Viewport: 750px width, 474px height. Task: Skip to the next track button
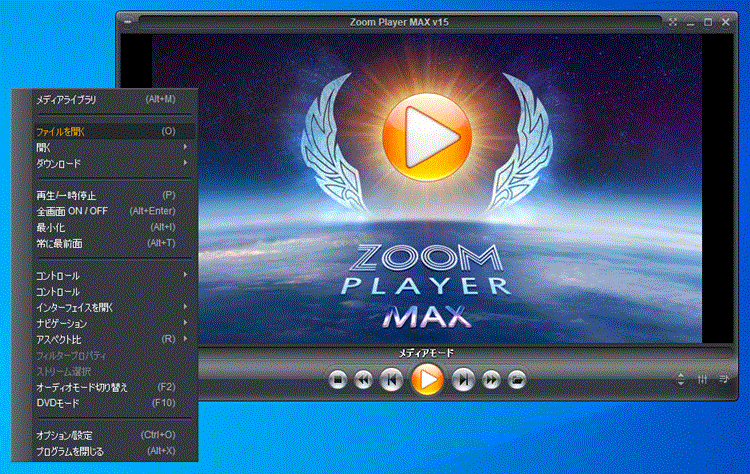click(463, 380)
